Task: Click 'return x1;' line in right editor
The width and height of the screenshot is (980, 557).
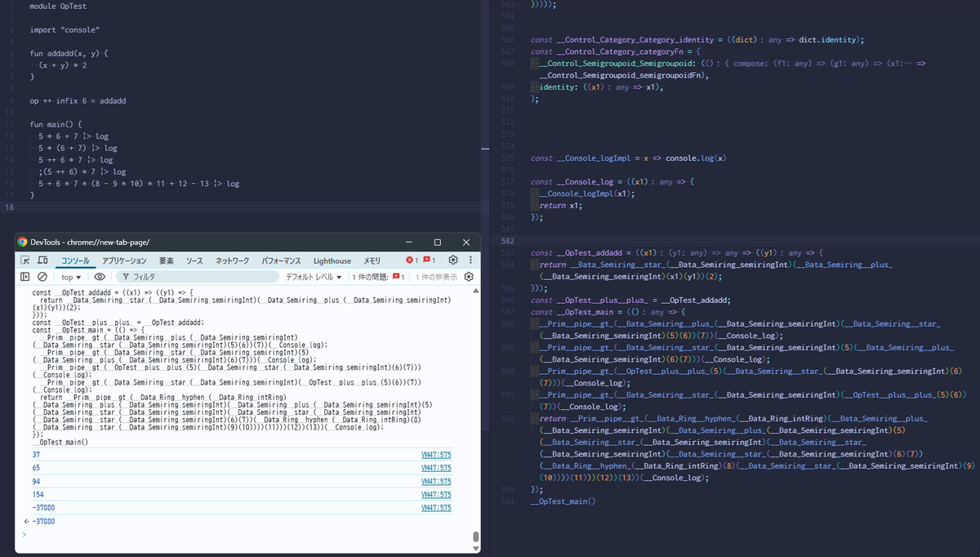Action: point(561,206)
